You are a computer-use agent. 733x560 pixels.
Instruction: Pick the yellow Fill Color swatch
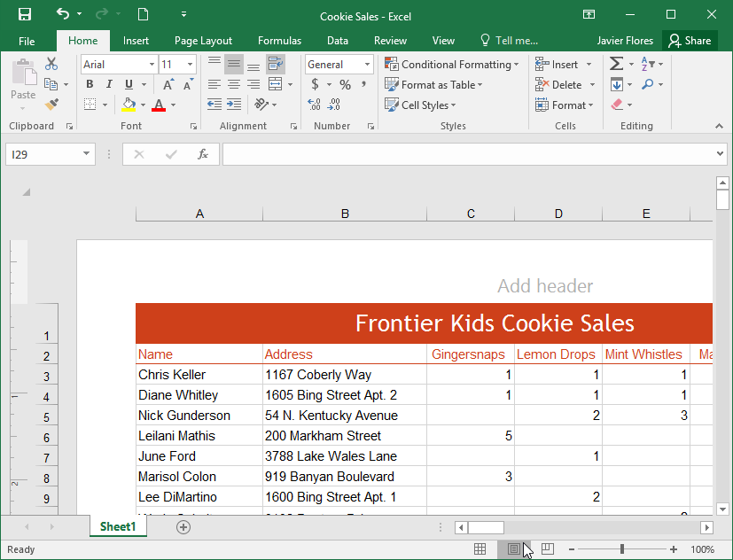point(129,105)
